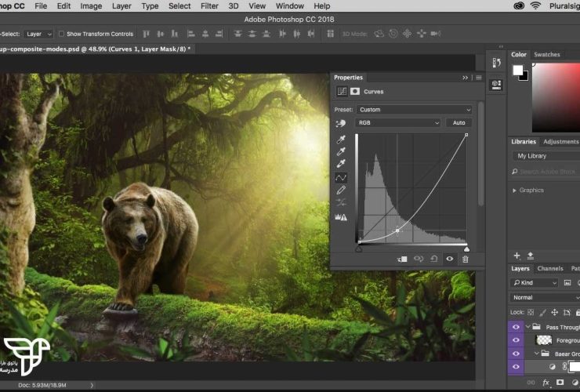Click the align left edges icon
580x392 pixels.
(x=190, y=34)
